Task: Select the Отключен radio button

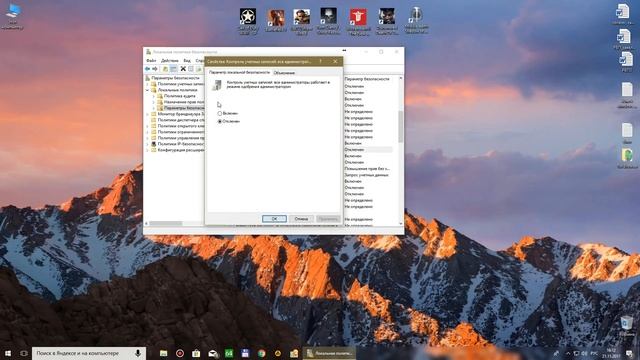Action: click(x=220, y=122)
